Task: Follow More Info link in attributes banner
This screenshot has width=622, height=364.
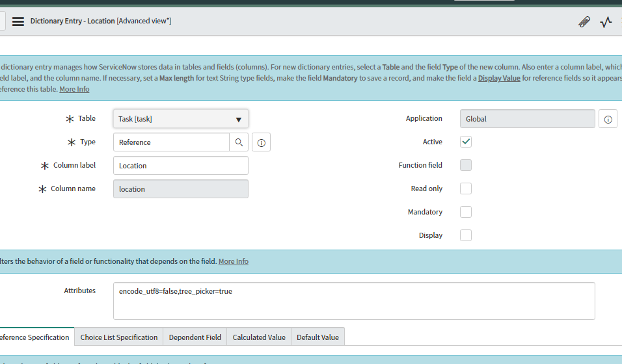Action: 233,261
